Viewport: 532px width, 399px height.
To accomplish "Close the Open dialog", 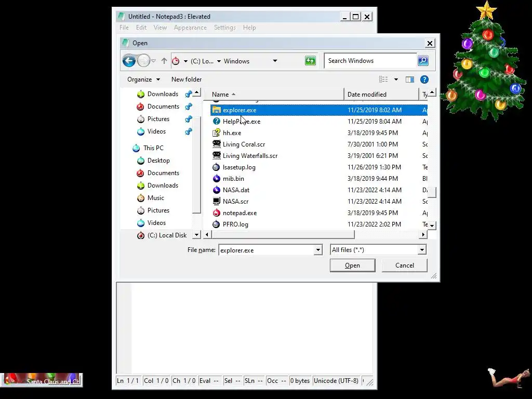I will [430, 43].
